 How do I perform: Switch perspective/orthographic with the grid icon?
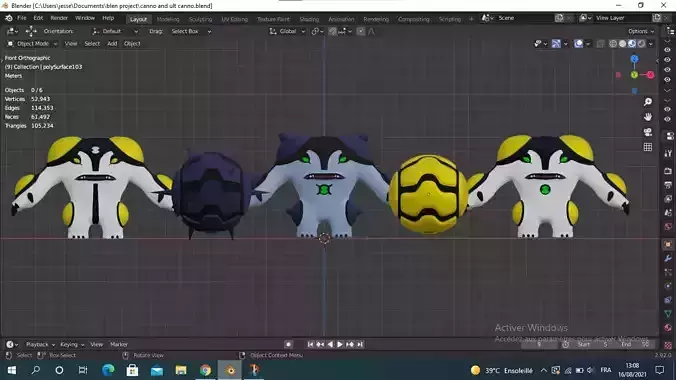click(x=648, y=147)
